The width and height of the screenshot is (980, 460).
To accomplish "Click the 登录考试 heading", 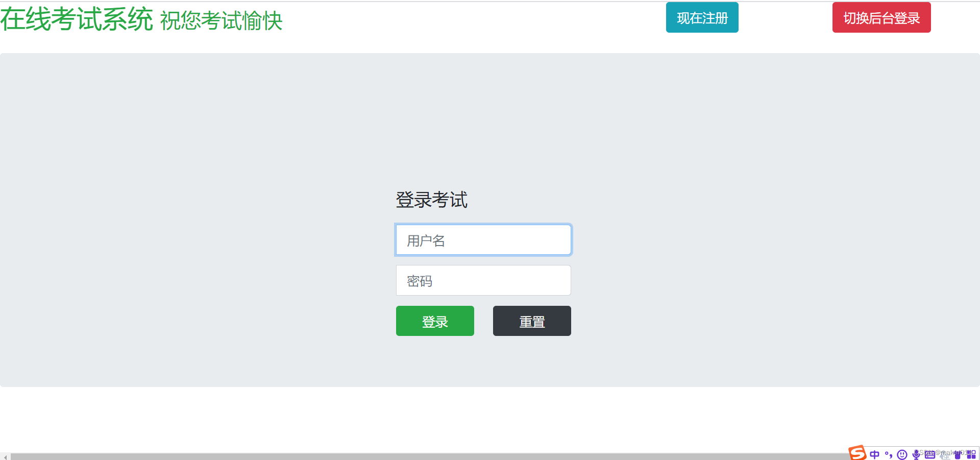I will [431, 200].
